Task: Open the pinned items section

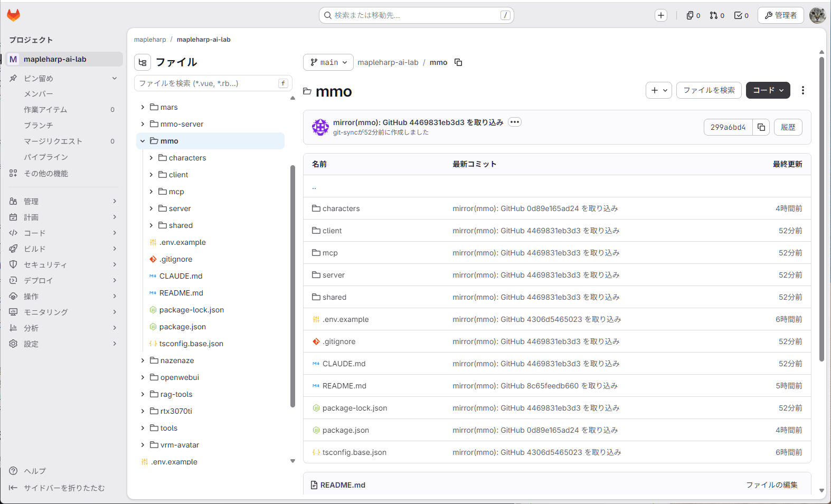Action: click(63, 78)
